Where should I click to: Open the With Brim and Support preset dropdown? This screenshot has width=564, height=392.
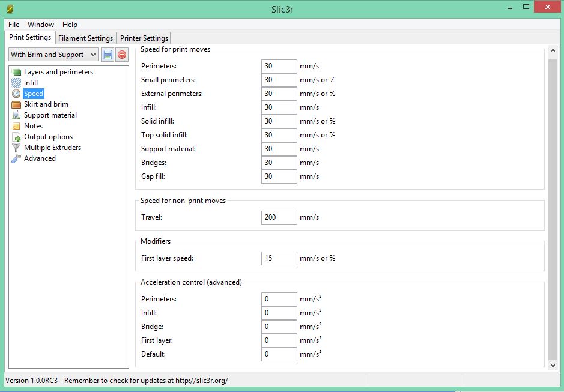[x=53, y=55]
